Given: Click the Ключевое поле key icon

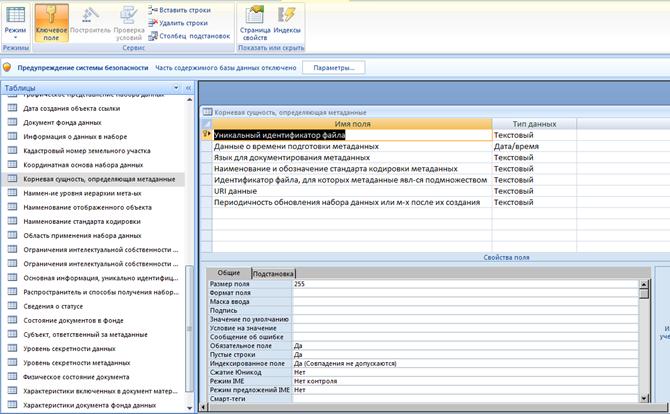Looking at the screenshot, I should coord(52,16).
